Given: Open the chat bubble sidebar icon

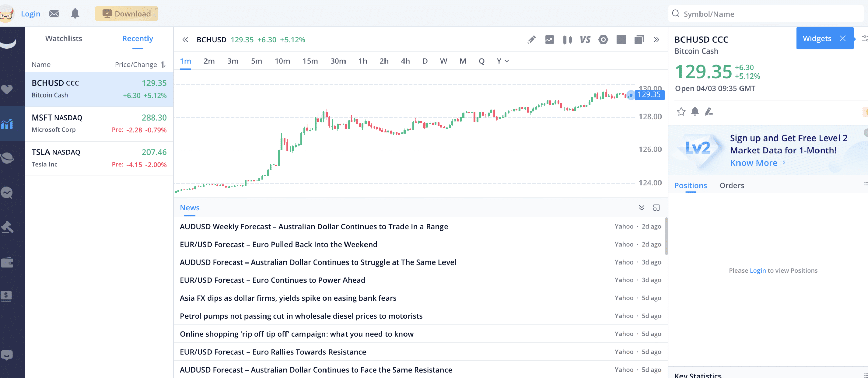Looking at the screenshot, I should (x=7, y=192).
